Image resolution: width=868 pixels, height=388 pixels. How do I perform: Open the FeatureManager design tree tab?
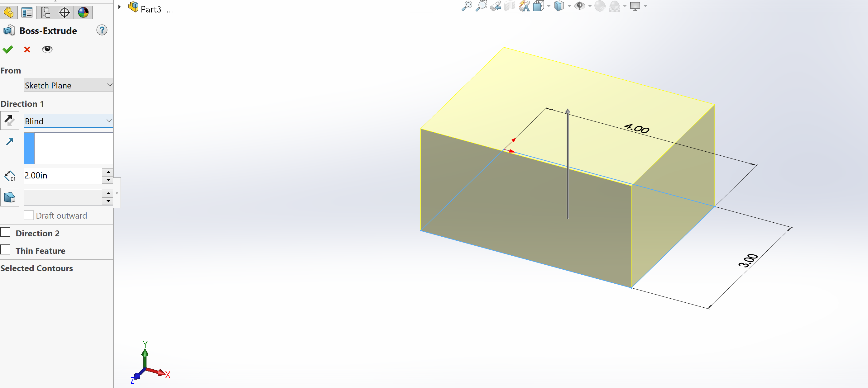[x=8, y=12]
